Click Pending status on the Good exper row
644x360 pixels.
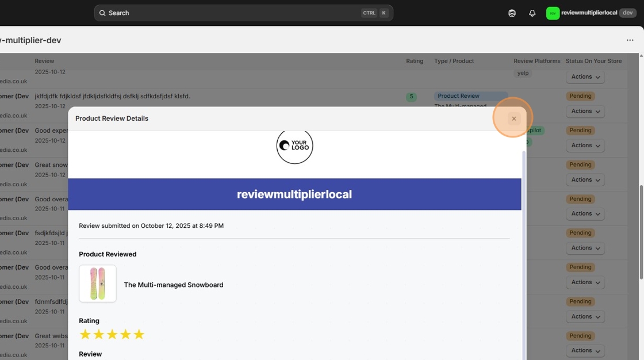pyautogui.click(x=580, y=131)
